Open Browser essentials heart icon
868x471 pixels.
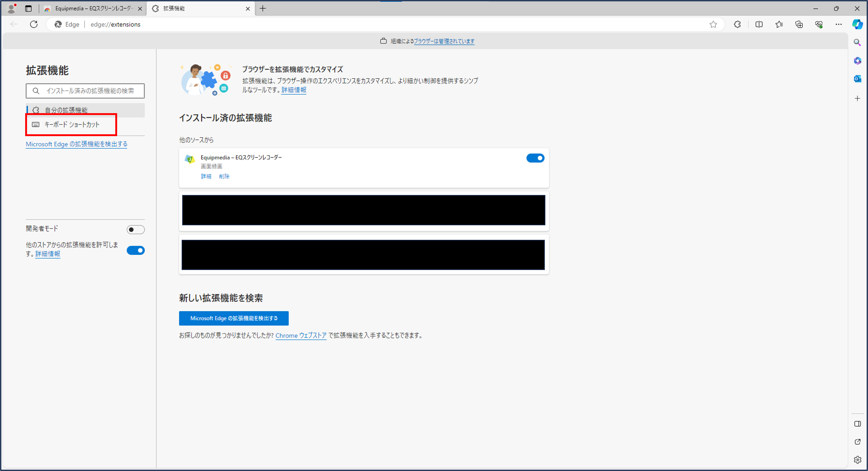pyautogui.click(x=819, y=24)
